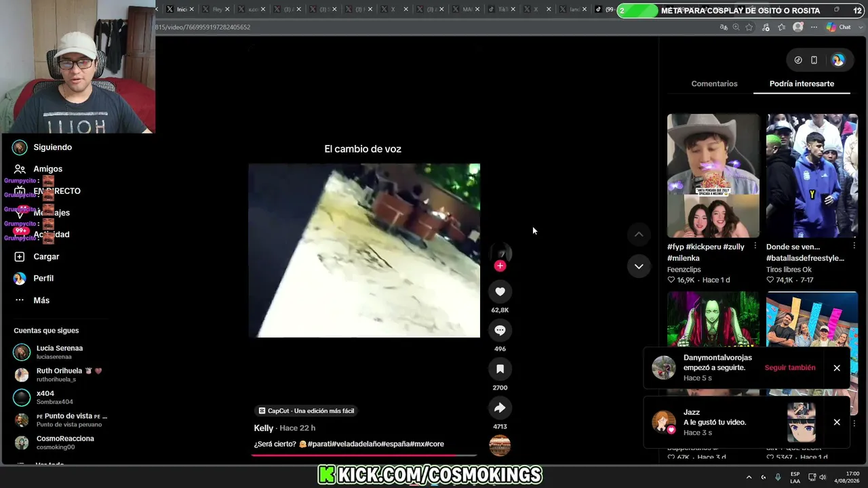Share the video using the arrow icon

500,407
